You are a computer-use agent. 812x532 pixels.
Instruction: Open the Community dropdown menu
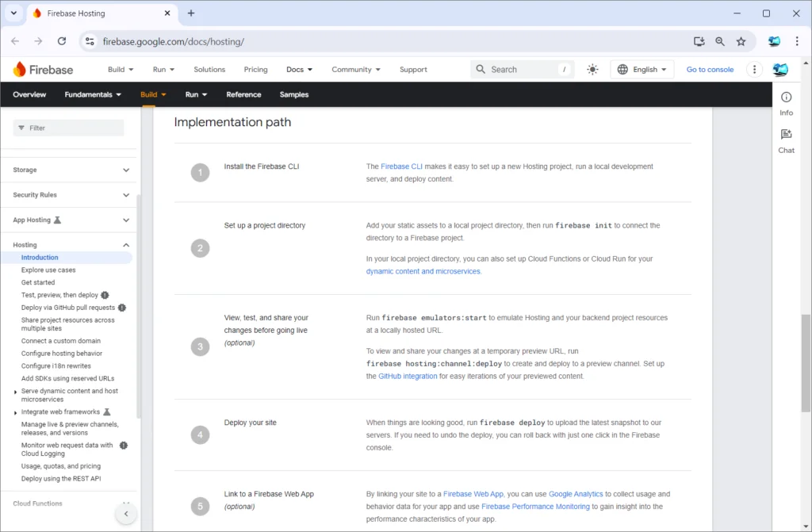(356, 70)
